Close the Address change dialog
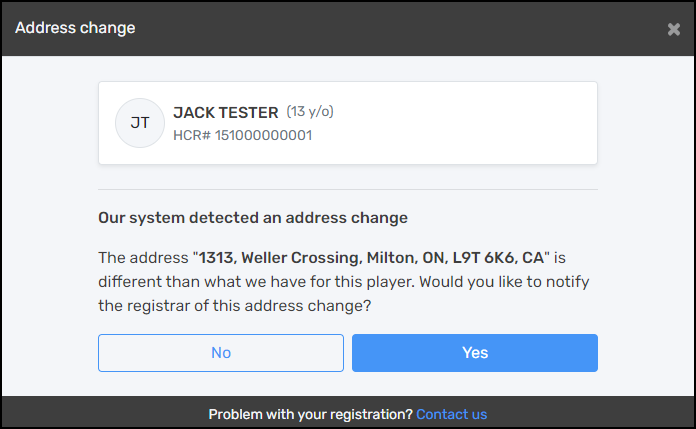The width and height of the screenshot is (696, 429). (673, 29)
